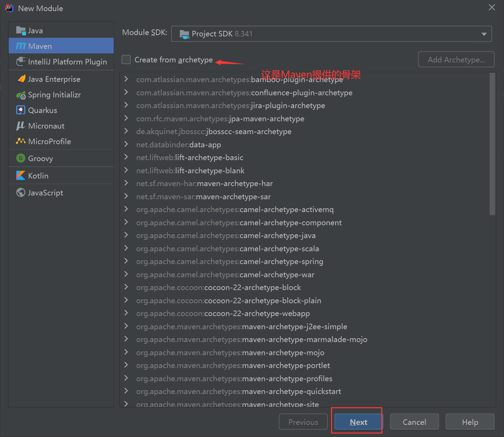Pick the Kotlin module type
The image size is (504, 437).
(x=61, y=176)
